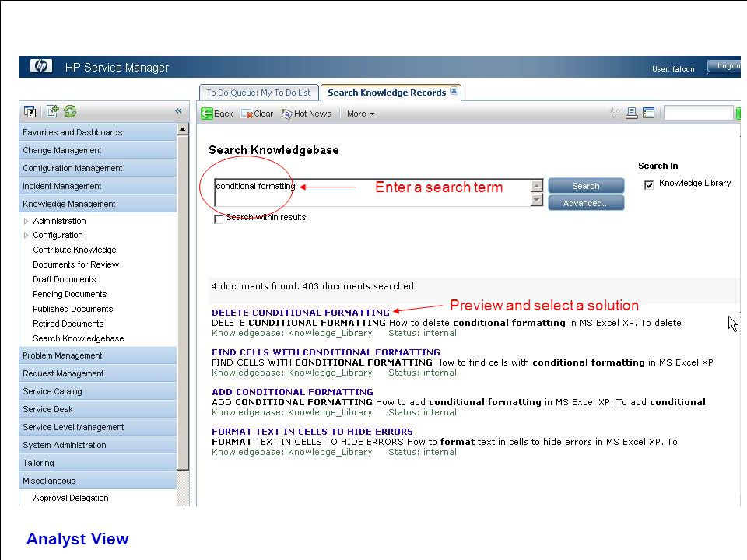747x560 pixels.
Task: Click navigator scrollbar up arrow
Action: point(182,130)
